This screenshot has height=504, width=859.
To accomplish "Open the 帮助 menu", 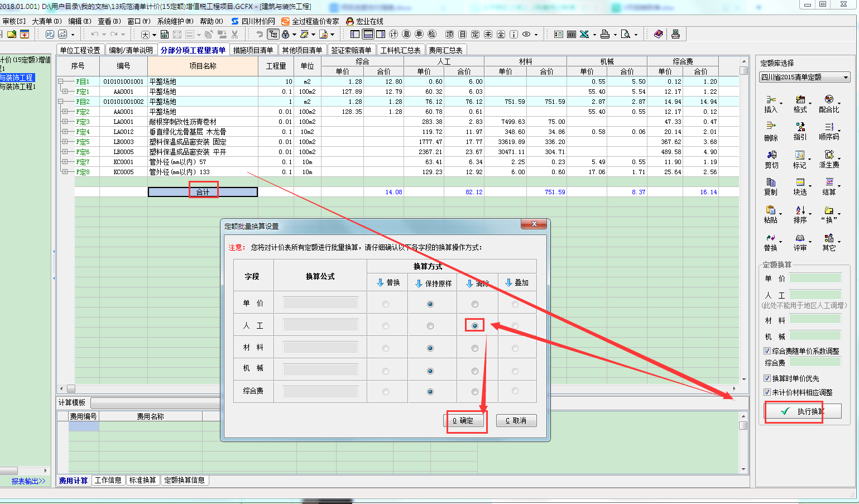I will [212, 21].
